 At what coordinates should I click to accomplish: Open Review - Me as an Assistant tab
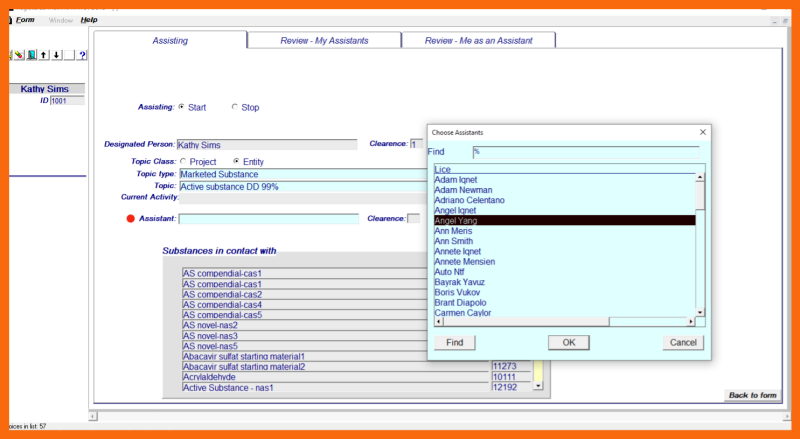pos(478,40)
